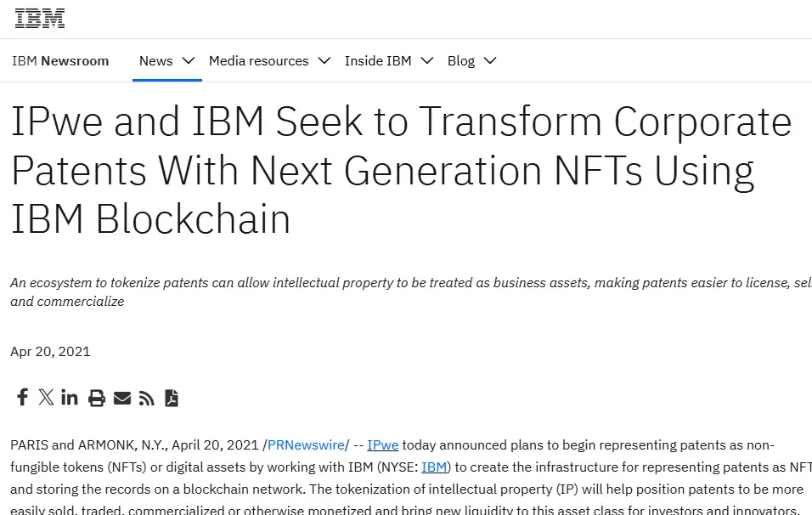Open the Inside IBM dropdown

click(426, 60)
